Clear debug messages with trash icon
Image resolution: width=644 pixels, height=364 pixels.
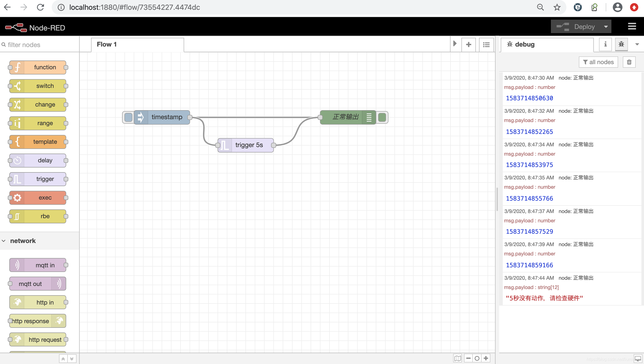(629, 62)
